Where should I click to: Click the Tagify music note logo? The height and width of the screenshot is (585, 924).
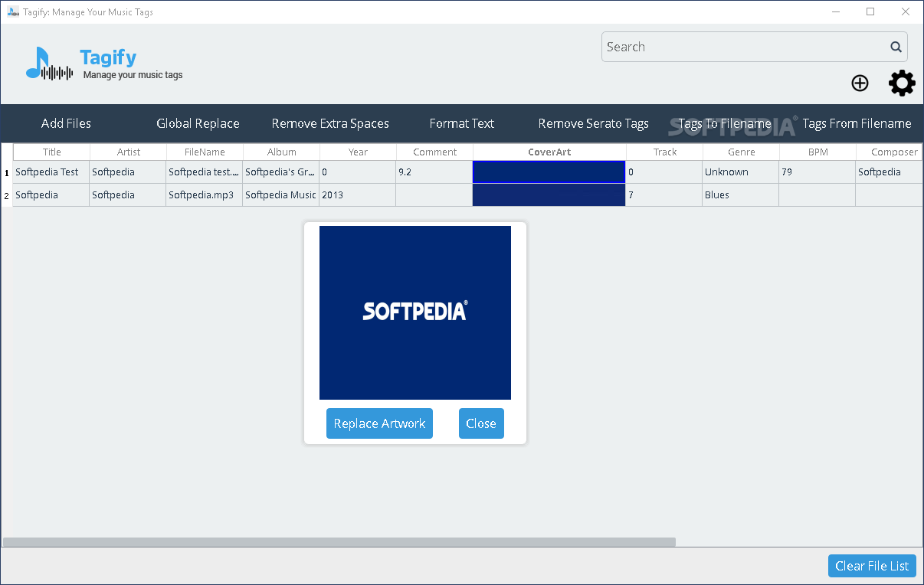(x=49, y=64)
